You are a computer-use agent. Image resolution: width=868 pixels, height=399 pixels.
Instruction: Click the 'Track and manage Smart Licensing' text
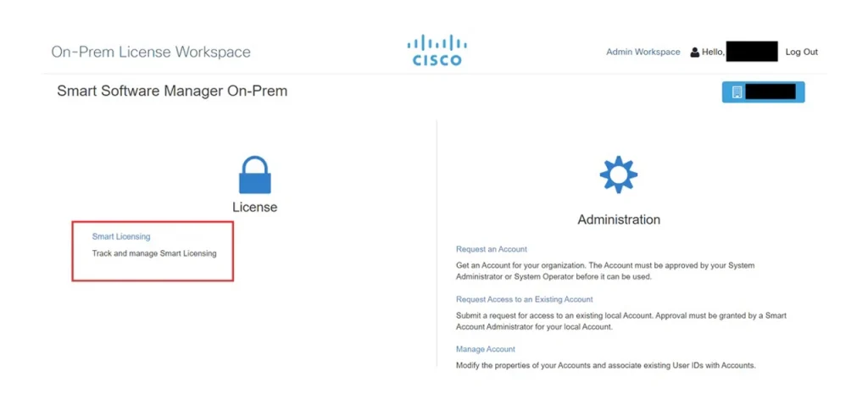154,253
